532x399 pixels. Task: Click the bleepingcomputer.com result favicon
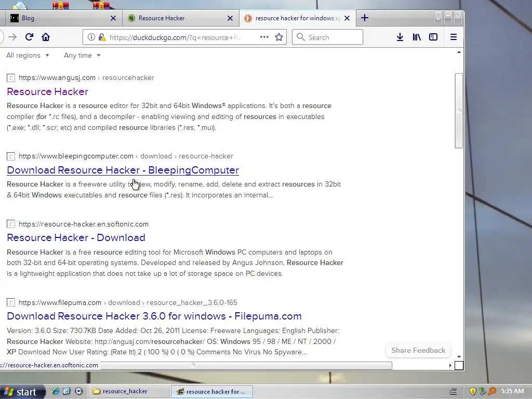11,156
